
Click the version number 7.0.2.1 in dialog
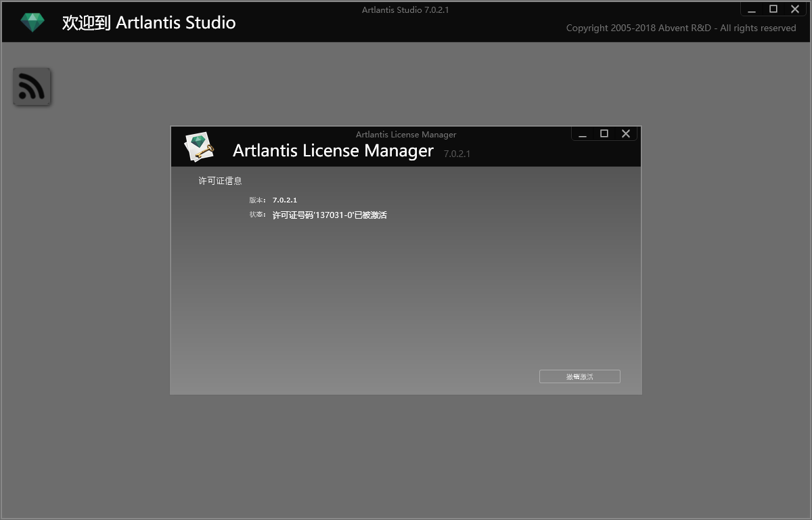pos(284,200)
